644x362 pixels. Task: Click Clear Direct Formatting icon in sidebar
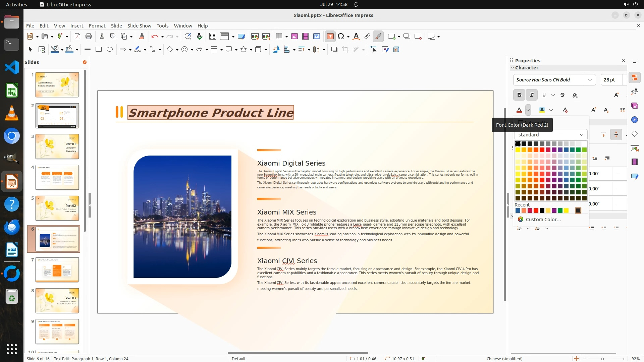click(565, 110)
